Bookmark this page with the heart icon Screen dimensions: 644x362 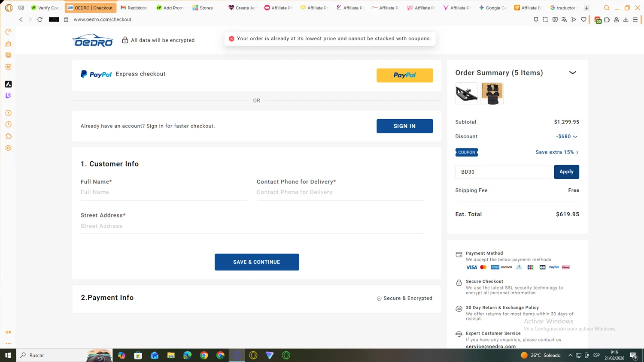click(x=583, y=19)
